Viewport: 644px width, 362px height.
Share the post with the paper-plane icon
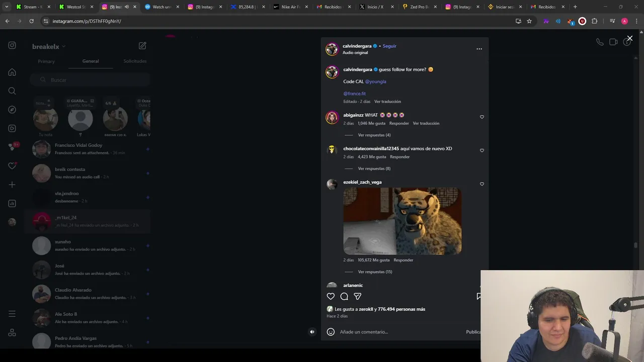[x=358, y=297]
